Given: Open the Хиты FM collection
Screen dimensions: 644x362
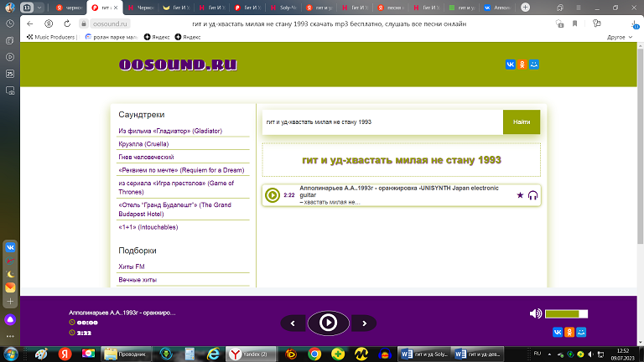Looking at the screenshot, I should [x=132, y=266].
